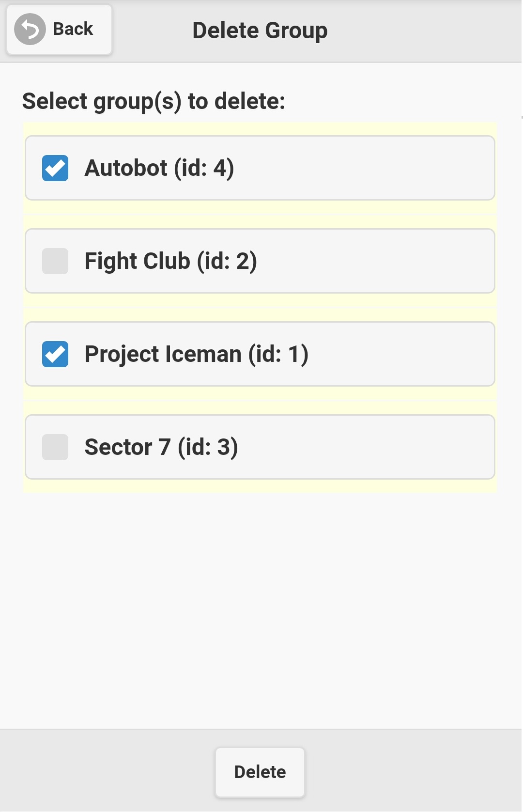Click the circular back arrow icon
Viewport: 523px width, 812px height.
coord(30,30)
